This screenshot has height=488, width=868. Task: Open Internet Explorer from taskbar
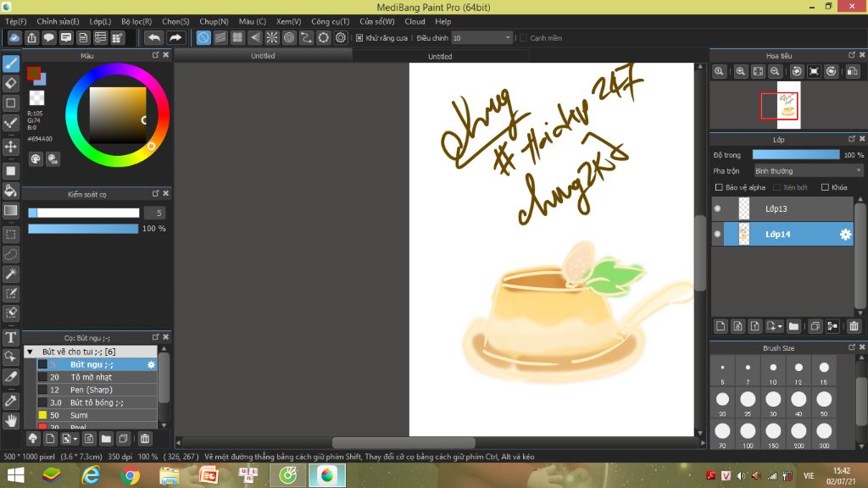(91, 475)
